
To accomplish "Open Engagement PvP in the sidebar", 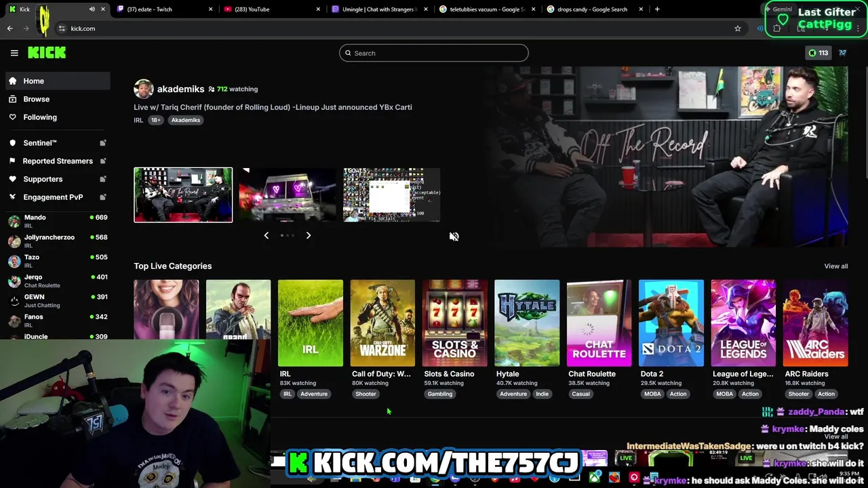I will click(57, 197).
